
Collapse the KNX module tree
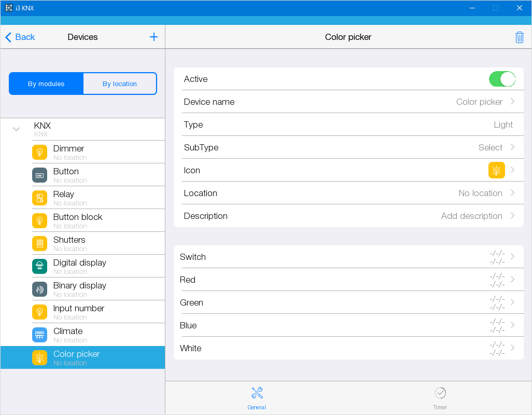17,129
